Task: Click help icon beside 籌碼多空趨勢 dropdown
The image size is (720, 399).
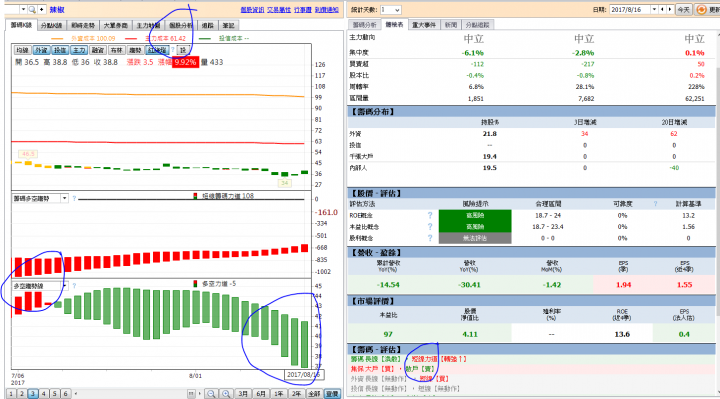Action: (74, 198)
